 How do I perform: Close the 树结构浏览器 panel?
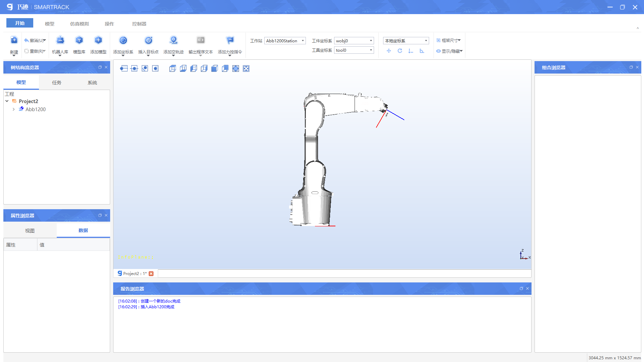pos(106,67)
